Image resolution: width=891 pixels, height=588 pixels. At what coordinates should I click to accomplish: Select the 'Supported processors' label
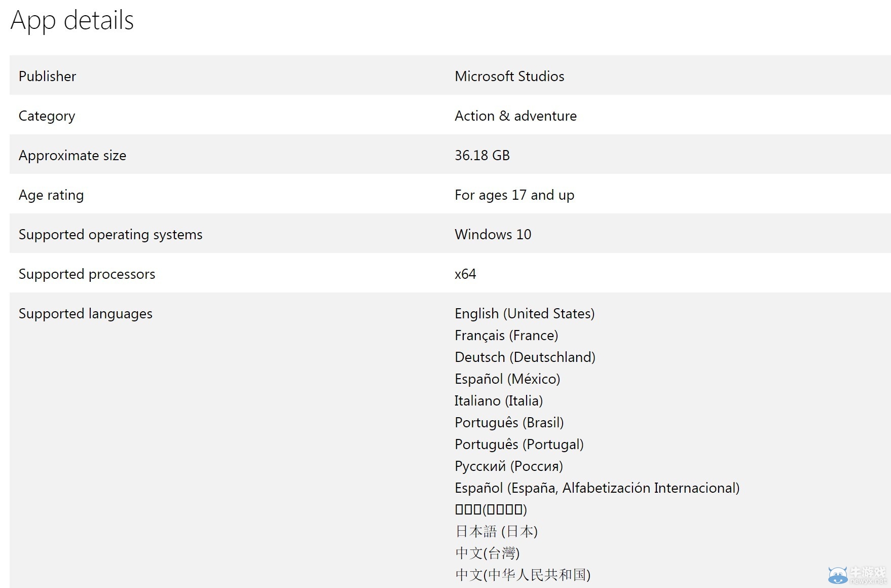(x=87, y=274)
